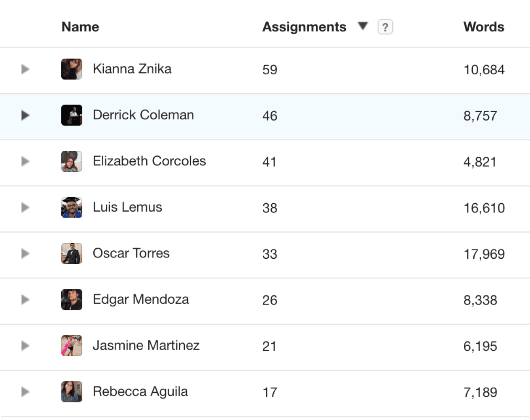Open Elizabeth Corcoles name link

tap(150, 161)
